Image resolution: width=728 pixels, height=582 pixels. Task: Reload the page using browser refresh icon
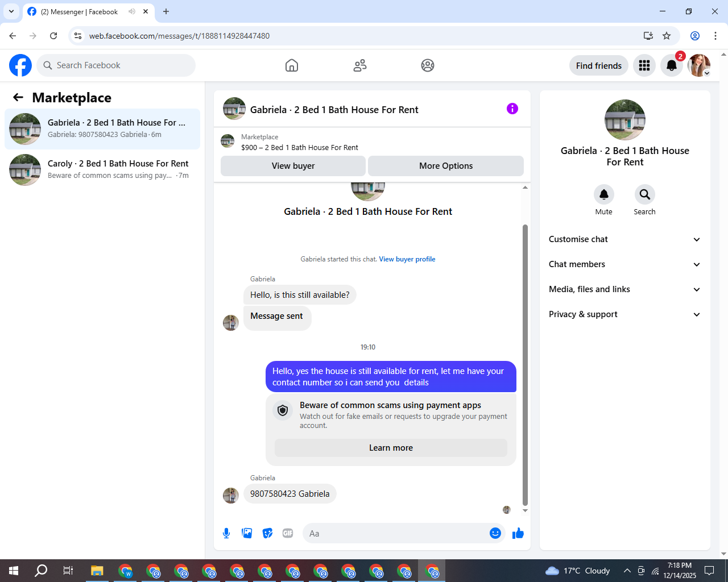tap(53, 36)
